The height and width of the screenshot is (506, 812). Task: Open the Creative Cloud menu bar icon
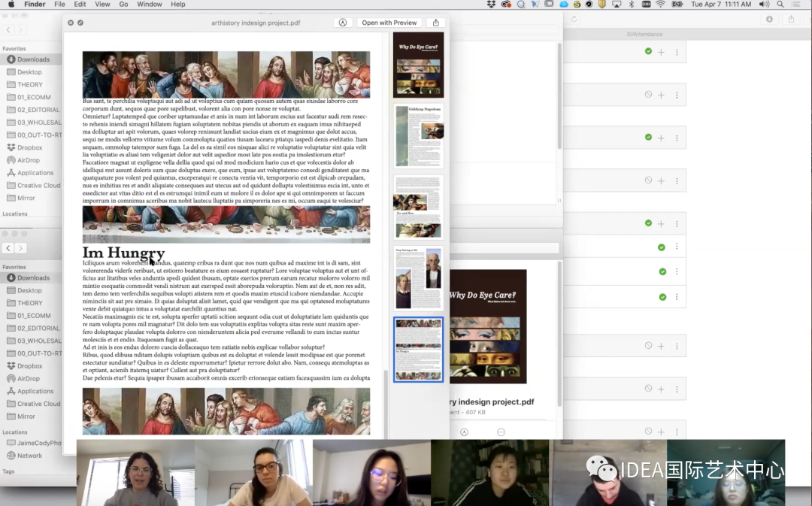506,5
